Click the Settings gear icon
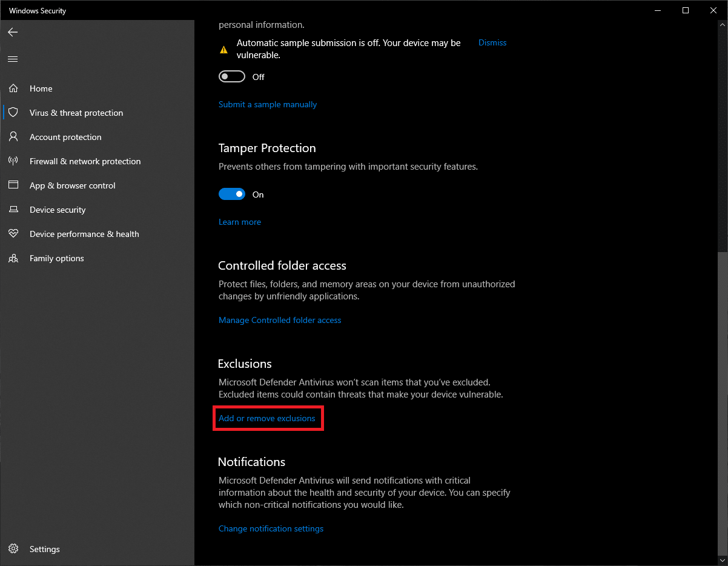The height and width of the screenshot is (566, 728). [13, 549]
